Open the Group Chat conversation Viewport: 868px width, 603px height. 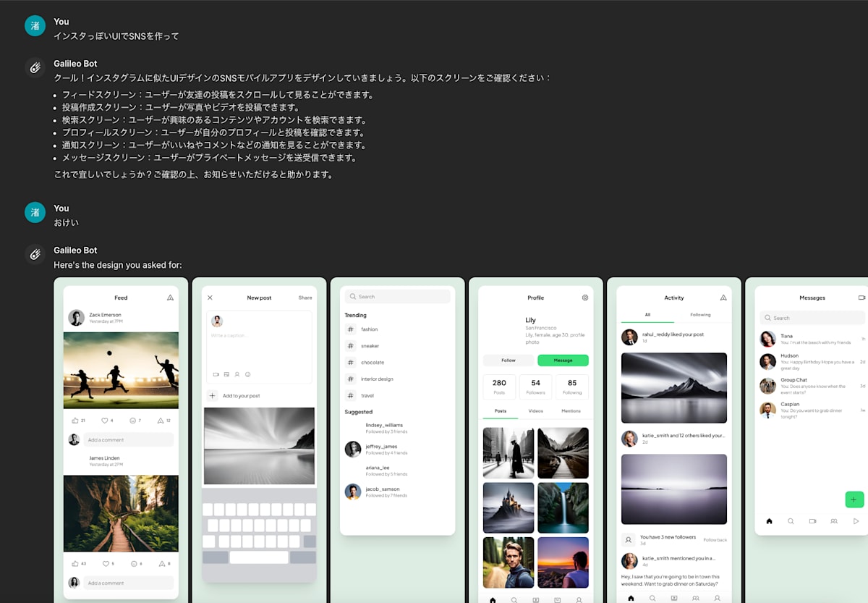point(812,385)
